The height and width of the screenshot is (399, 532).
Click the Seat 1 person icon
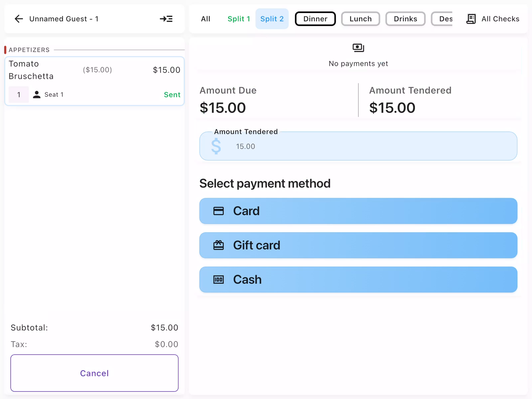click(x=37, y=95)
